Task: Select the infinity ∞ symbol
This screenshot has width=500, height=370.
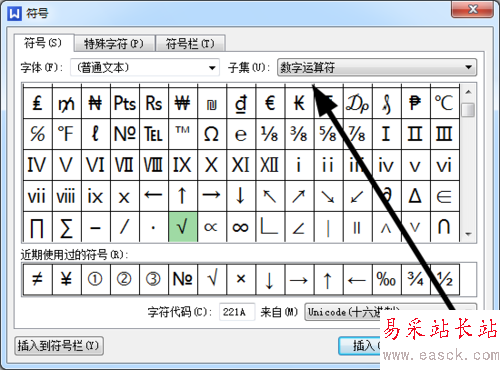Action: click(241, 227)
